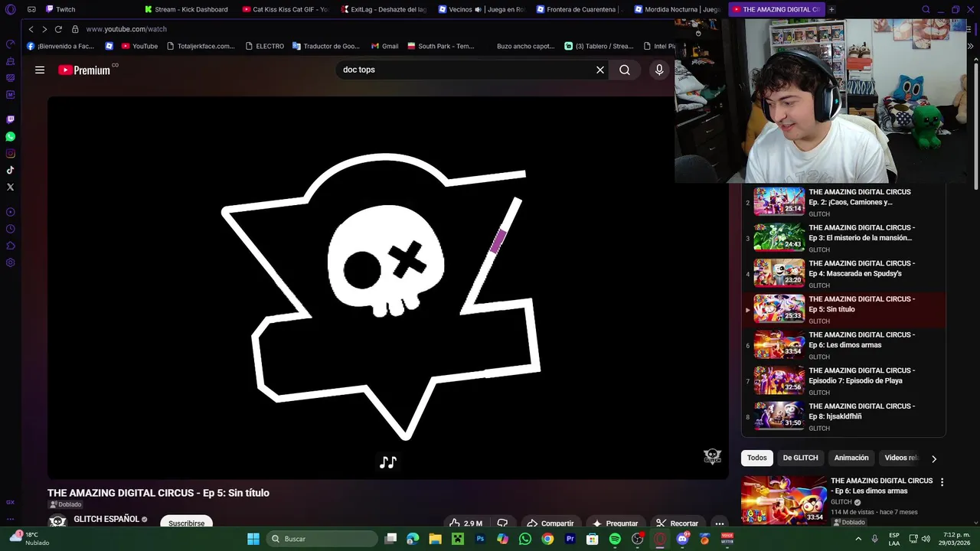This screenshot has width=980, height=551.
Task: Select Episodio 7: Episodio de Playa
Action: [x=843, y=381]
